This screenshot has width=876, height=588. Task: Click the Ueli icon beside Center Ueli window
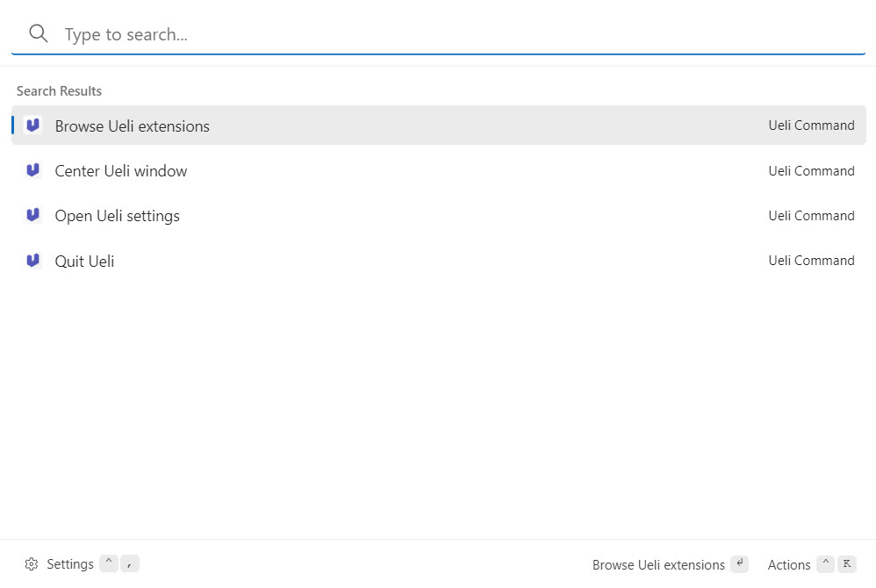click(x=33, y=169)
